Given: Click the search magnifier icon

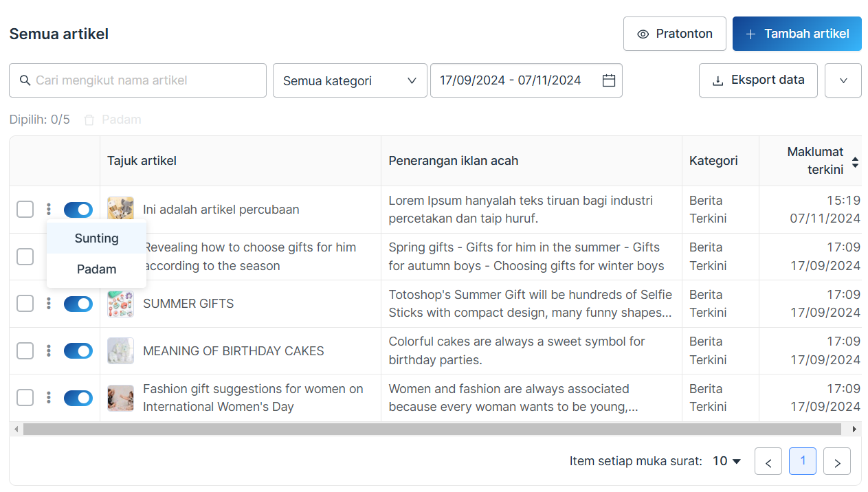Looking at the screenshot, I should pos(25,80).
